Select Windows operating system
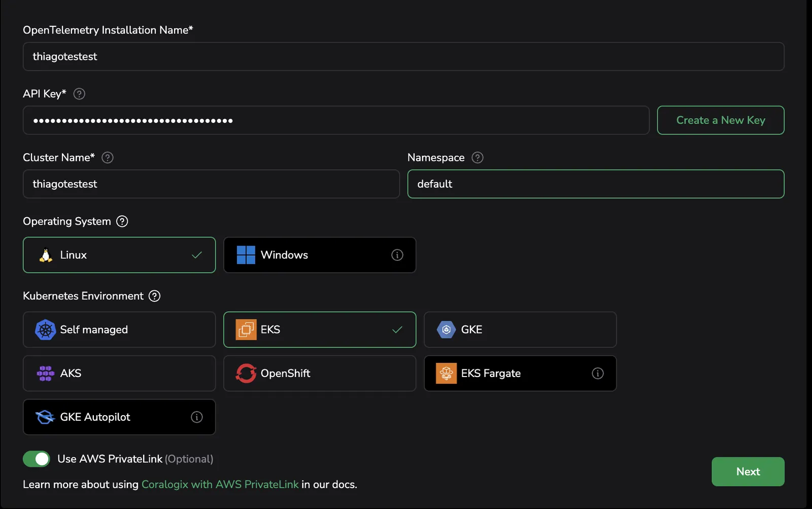The image size is (812, 509). [x=320, y=255]
